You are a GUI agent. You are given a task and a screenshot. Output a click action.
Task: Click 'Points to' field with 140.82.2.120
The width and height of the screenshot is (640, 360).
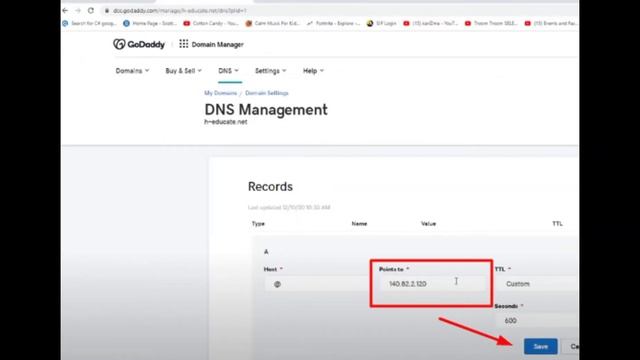[x=433, y=284]
